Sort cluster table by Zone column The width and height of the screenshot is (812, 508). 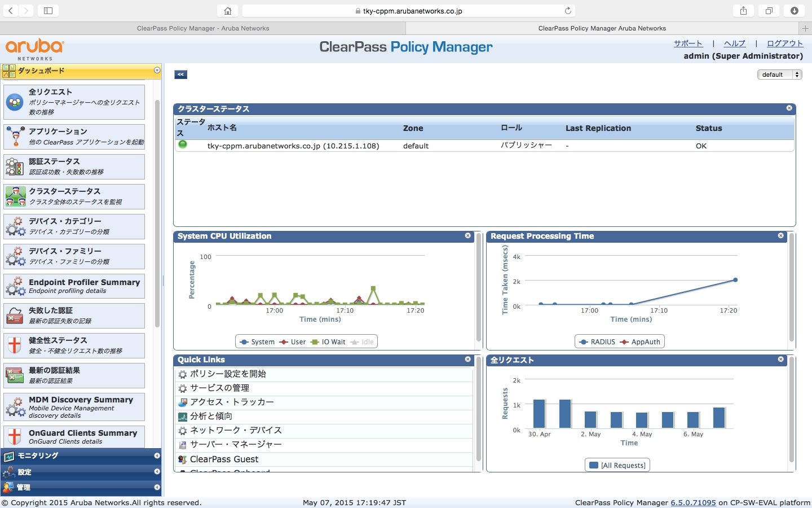413,128
